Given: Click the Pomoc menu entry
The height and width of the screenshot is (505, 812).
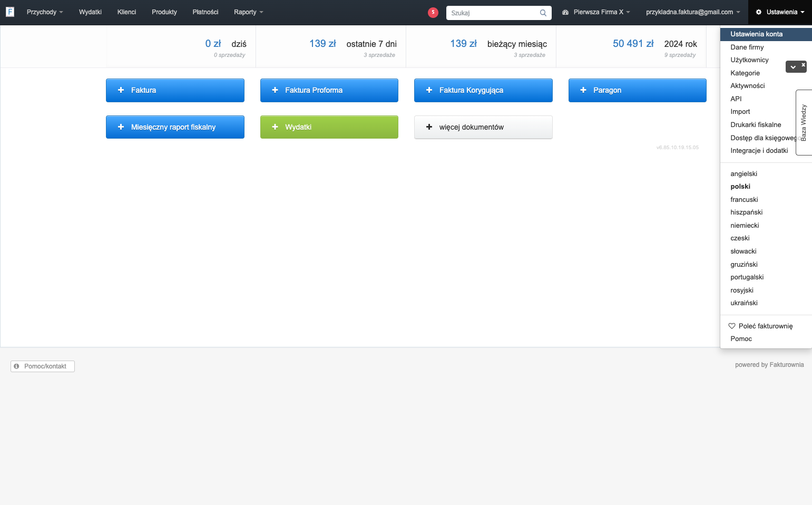Looking at the screenshot, I should pos(741,338).
